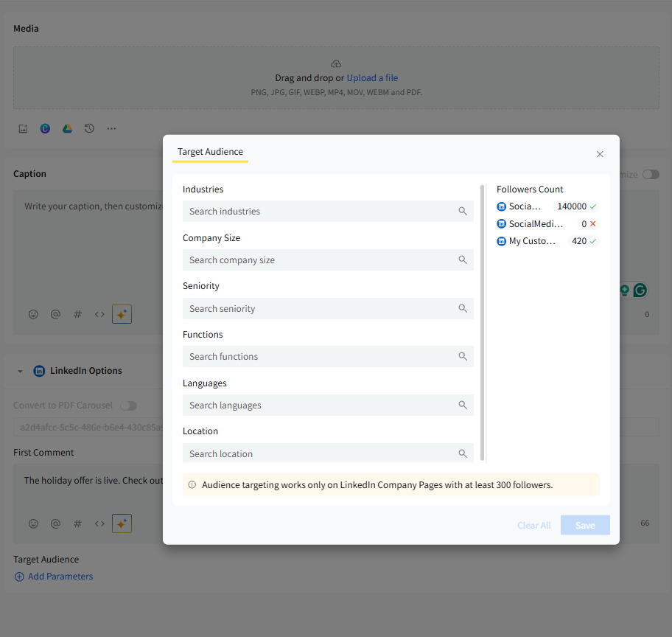
Task: Insert an emoji in the caption toolbar
Action: click(33, 314)
